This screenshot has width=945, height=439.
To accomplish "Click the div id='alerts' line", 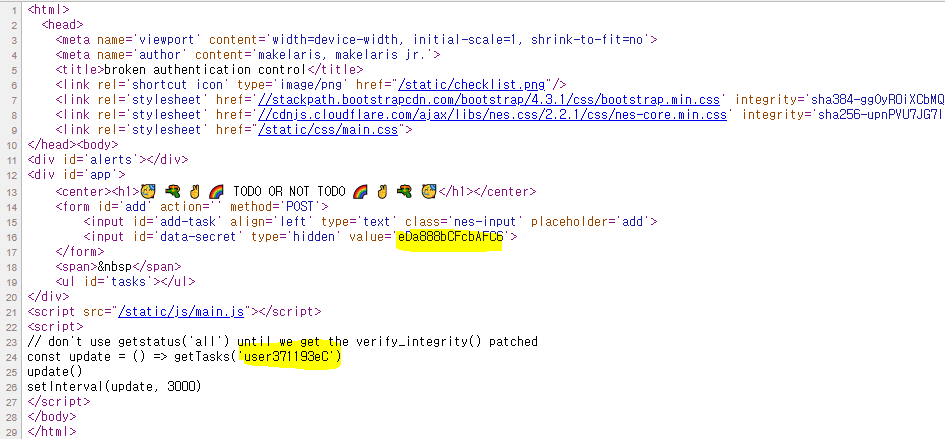I will click(108, 160).
